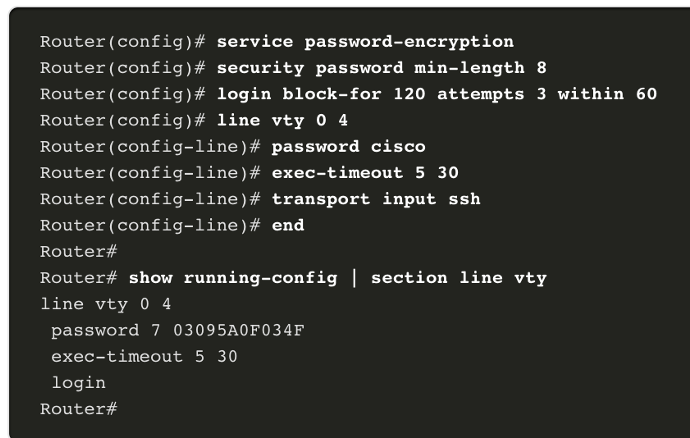Click the bold 'exec-timeout 5 30' command

pyautogui.click(x=365, y=173)
